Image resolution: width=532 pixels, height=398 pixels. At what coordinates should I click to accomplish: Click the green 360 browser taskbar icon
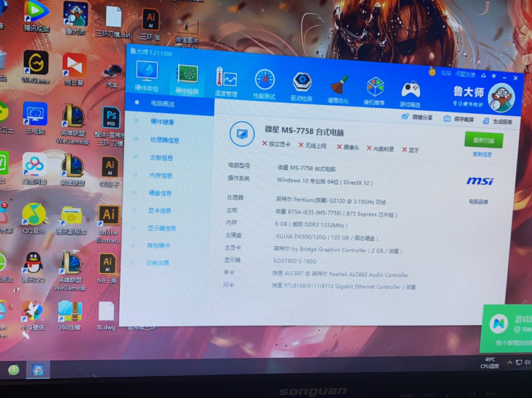click(x=14, y=370)
